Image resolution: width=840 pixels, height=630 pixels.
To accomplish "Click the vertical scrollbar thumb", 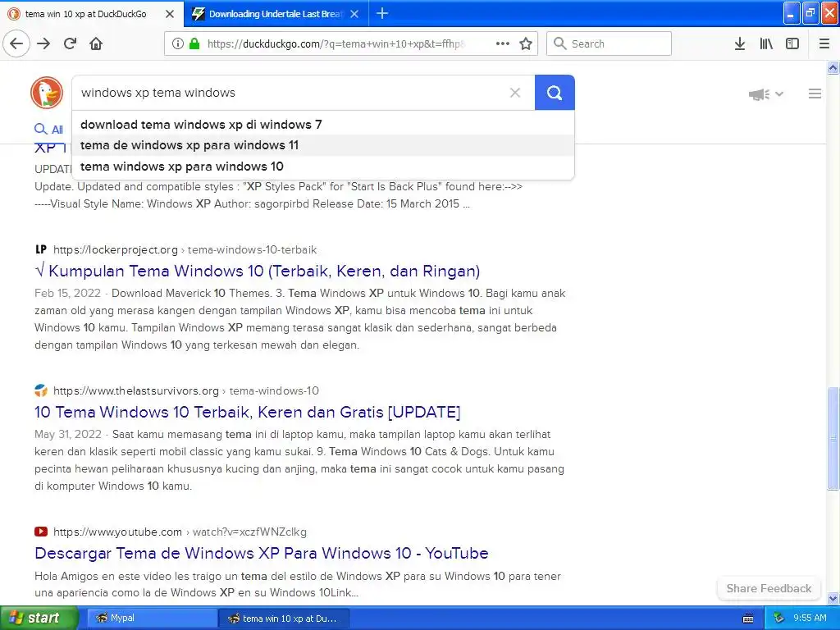I will 833,438.
